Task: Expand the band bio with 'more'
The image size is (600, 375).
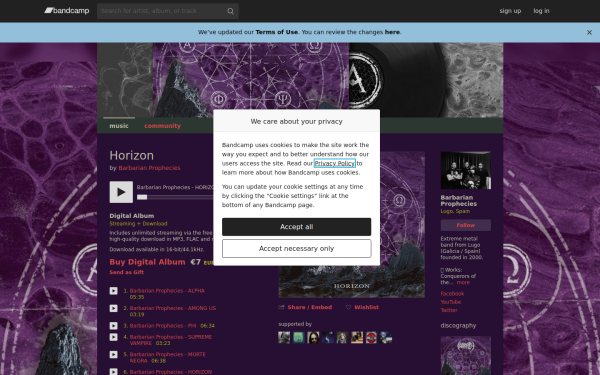Action: (x=463, y=282)
